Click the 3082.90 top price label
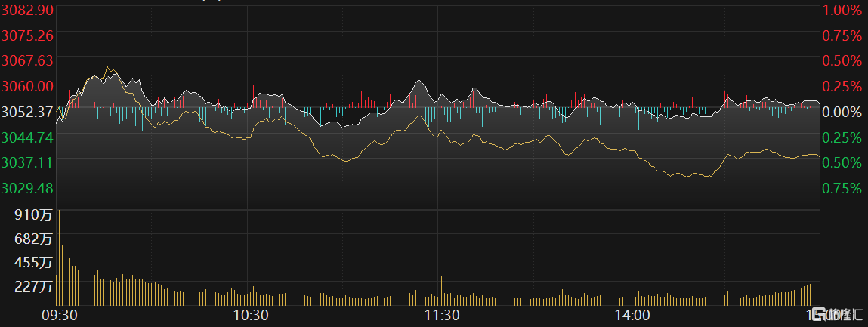Screen dimensions: 868x327 click(x=27, y=10)
